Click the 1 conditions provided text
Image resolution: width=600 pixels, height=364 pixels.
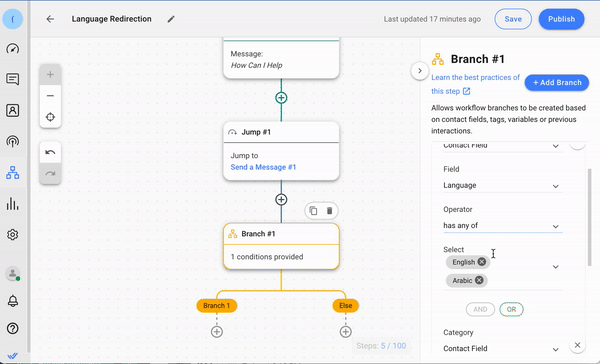[x=267, y=257]
